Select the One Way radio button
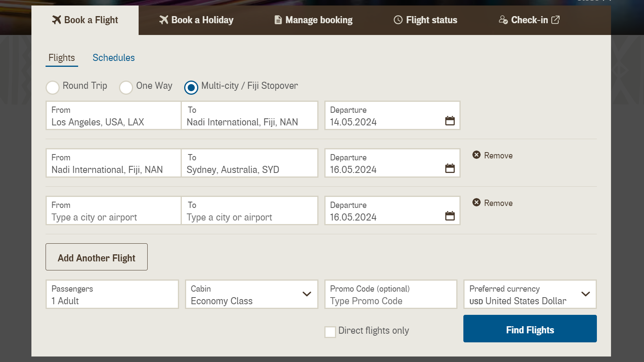 (x=126, y=87)
